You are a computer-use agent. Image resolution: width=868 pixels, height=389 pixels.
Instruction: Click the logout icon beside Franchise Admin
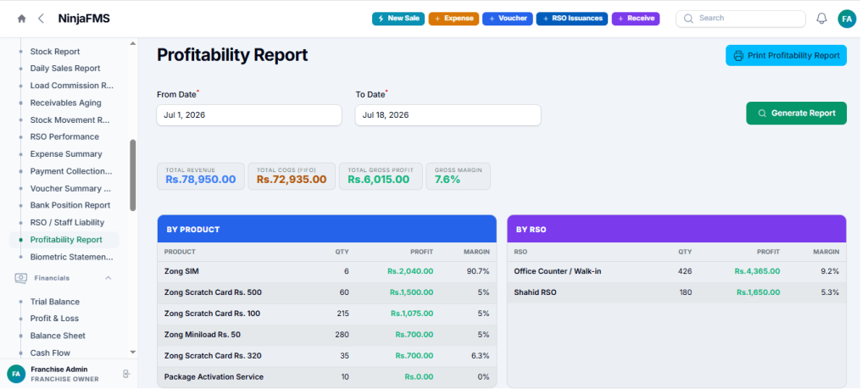click(x=126, y=374)
